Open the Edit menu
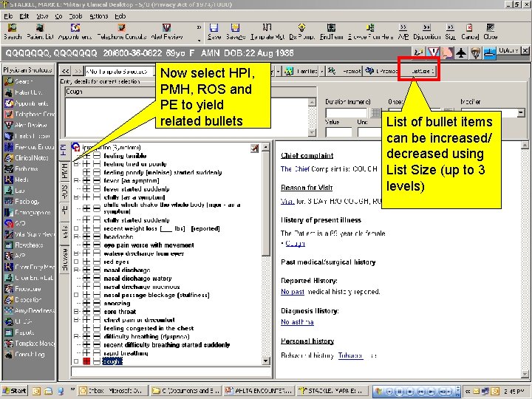Image resolution: width=532 pixels, height=399 pixels. tap(24, 16)
